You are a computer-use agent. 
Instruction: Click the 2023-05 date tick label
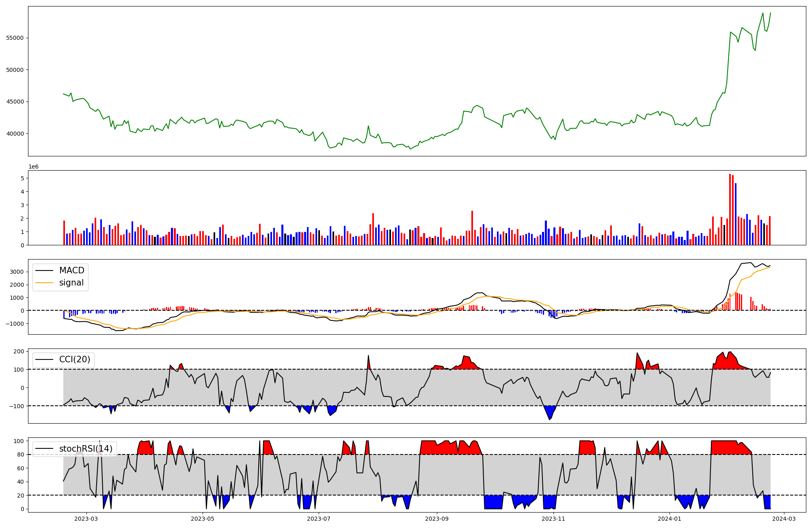pyautogui.click(x=202, y=519)
